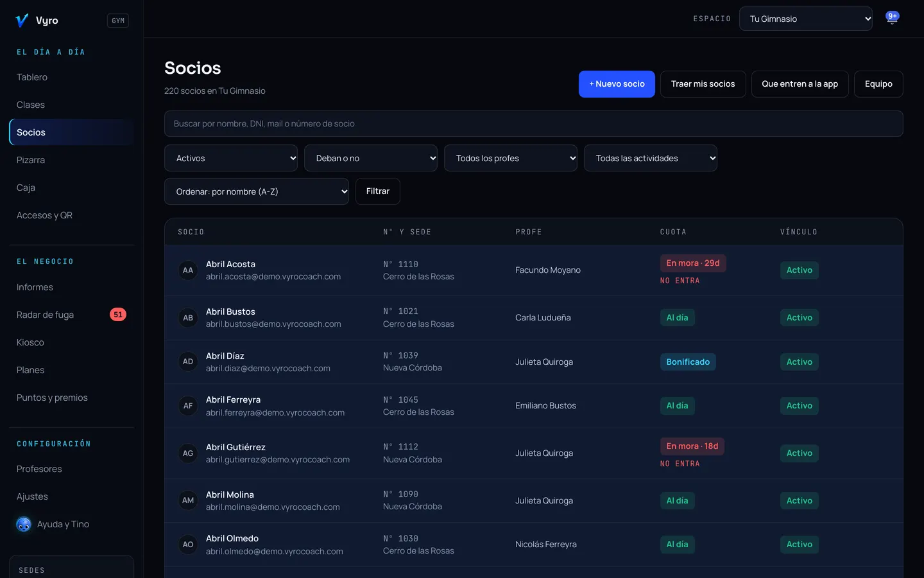
Task: Select Pizarra in the sidebar
Action: point(71,160)
